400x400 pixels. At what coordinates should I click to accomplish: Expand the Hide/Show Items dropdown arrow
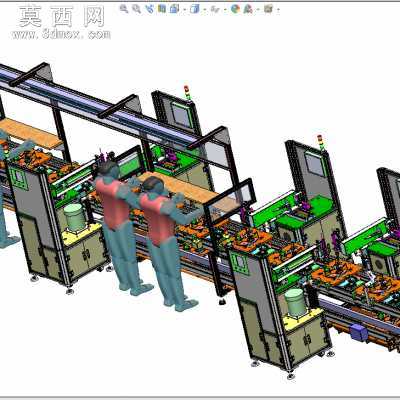pos(225,10)
